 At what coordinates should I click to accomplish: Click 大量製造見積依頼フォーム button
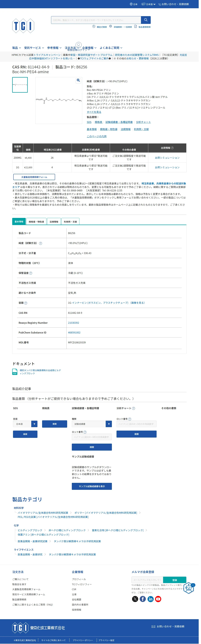pos(34,179)
